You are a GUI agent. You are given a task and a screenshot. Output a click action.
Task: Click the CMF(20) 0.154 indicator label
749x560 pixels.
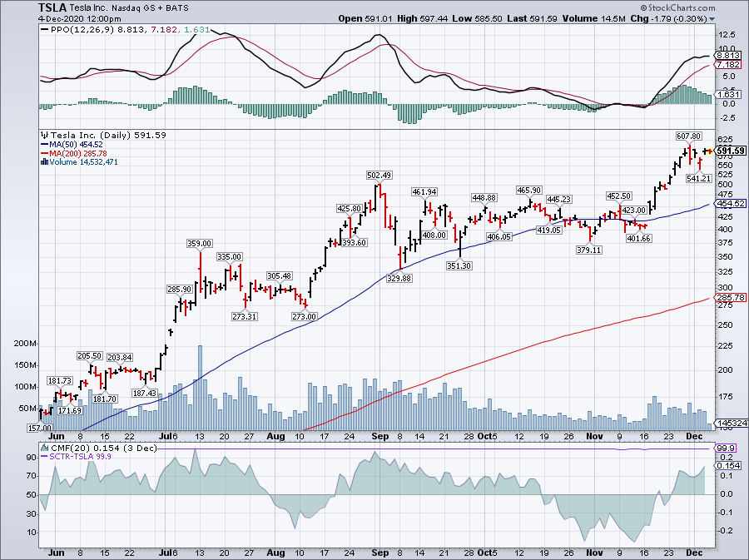click(104, 448)
